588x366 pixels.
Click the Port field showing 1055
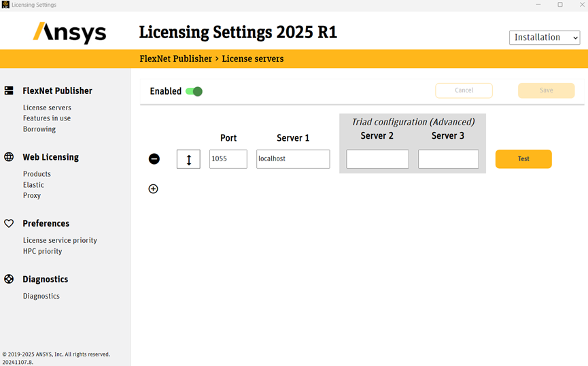[228, 159]
